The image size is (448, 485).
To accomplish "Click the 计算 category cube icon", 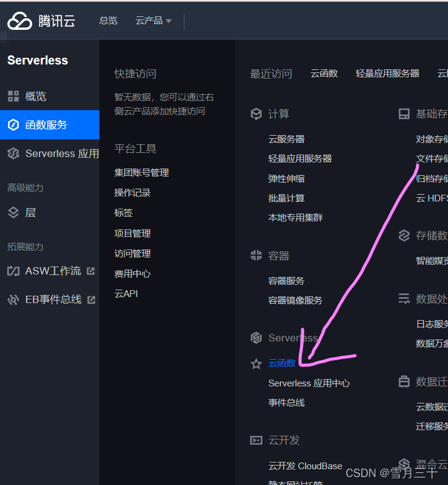I will tap(256, 114).
